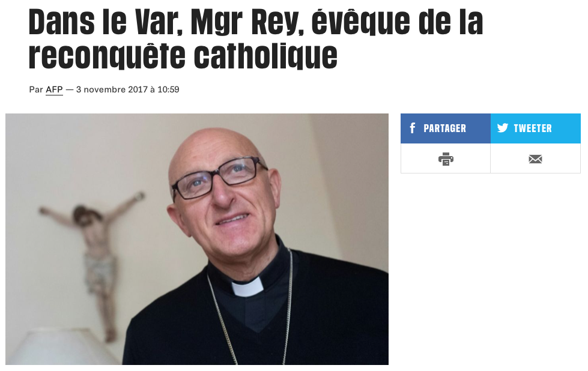Click the word "évêque" in the headline
The width and height of the screenshot is (588, 371).
pyautogui.click(x=361, y=22)
